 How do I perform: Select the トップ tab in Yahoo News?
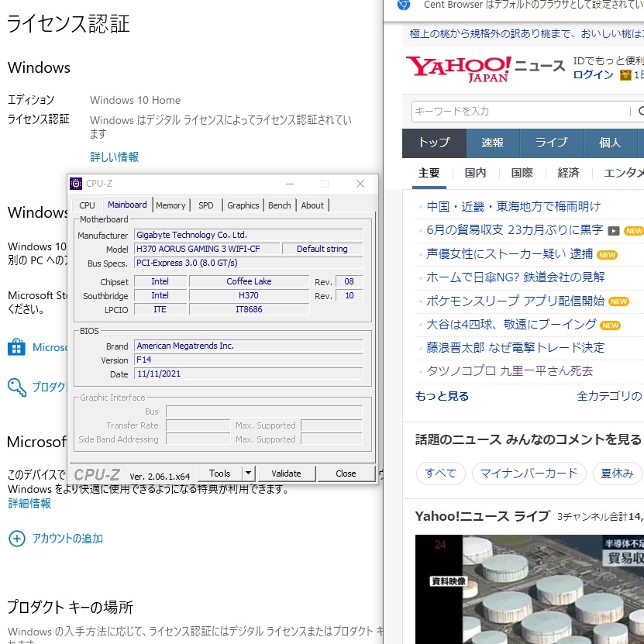(x=434, y=143)
